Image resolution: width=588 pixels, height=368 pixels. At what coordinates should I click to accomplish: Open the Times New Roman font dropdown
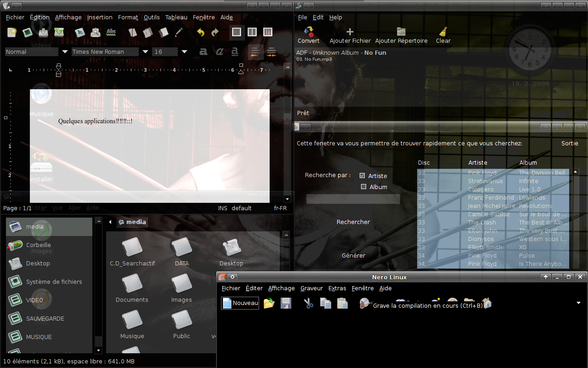tap(145, 52)
